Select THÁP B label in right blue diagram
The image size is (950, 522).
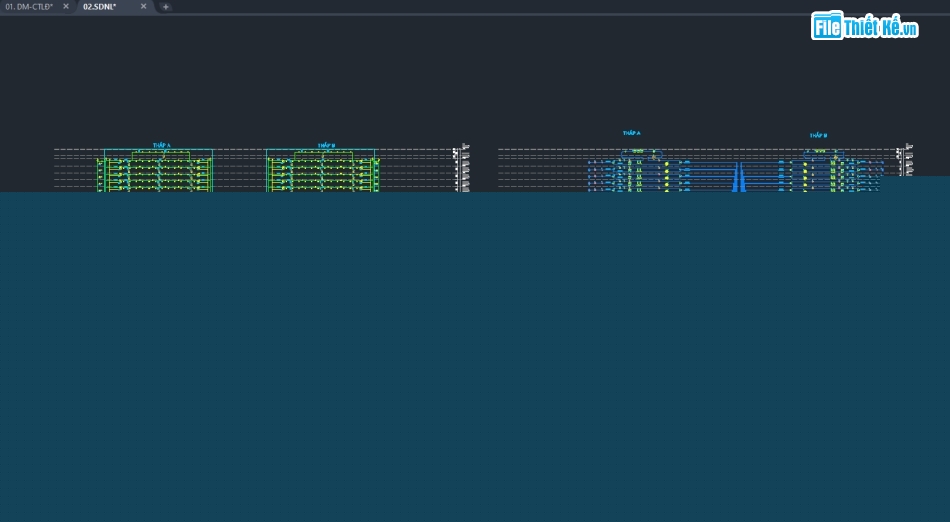pos(819,136)
